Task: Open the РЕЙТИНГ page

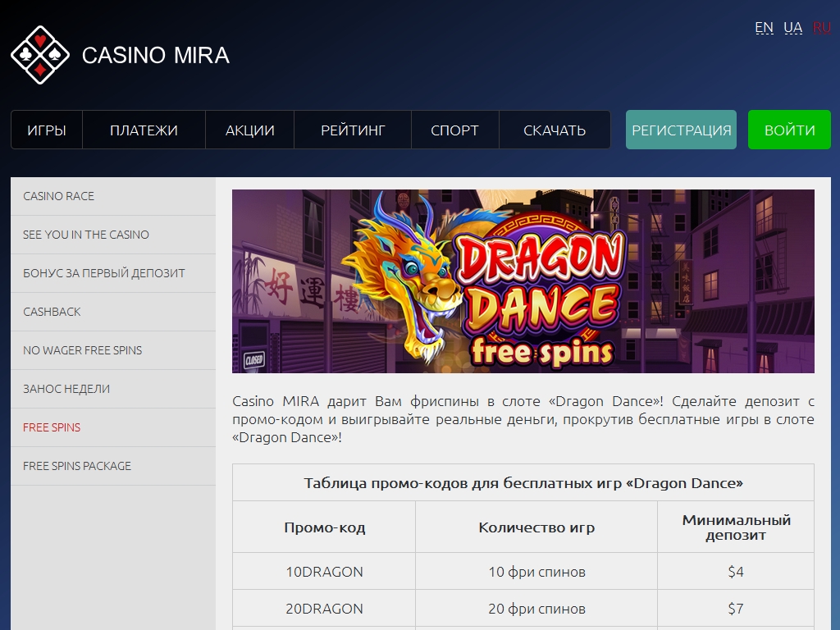Action: click(354, 130)
